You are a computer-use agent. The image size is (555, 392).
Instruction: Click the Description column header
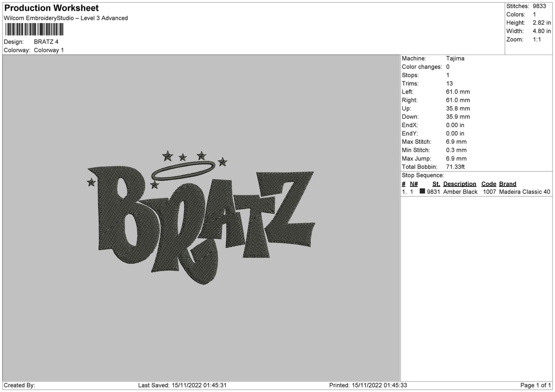(459, 184)
